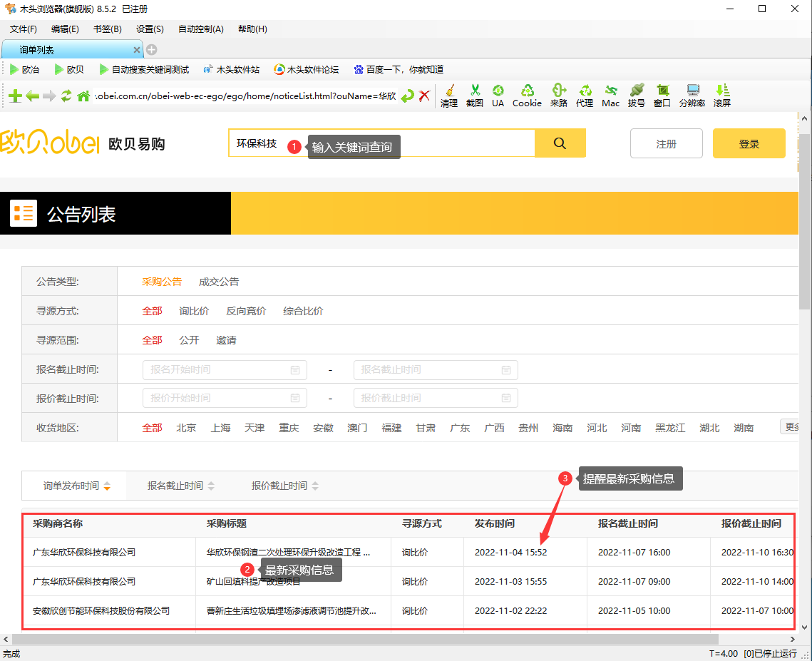Go to home page via house icon

(x=83, y=96)
